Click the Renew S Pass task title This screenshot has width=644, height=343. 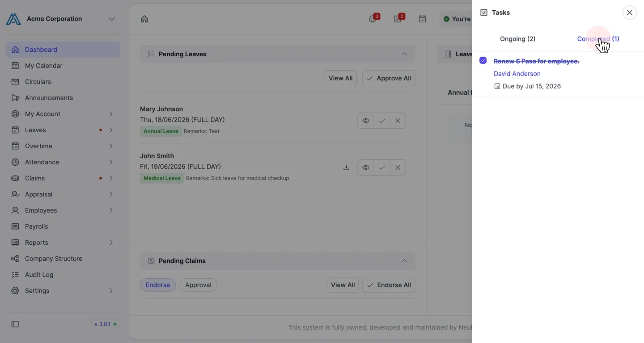pos(536,61)
